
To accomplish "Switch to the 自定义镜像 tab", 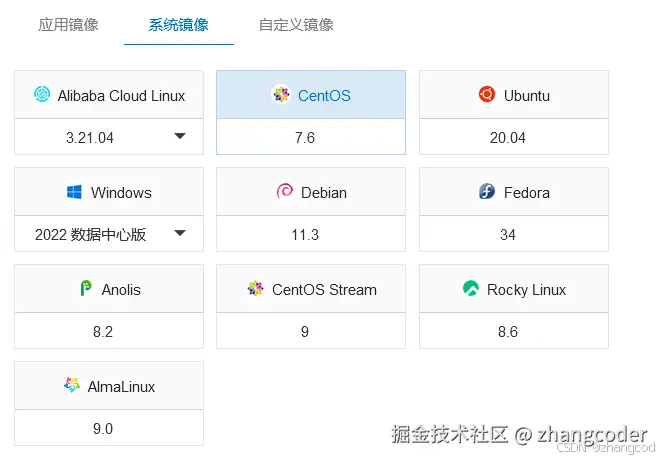I will click(296, 25).
